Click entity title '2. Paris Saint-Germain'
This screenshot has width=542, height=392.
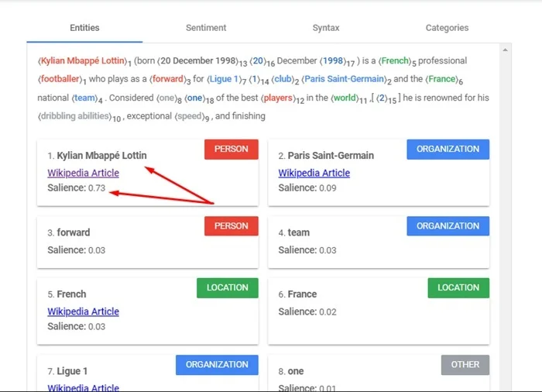[326, 156]
